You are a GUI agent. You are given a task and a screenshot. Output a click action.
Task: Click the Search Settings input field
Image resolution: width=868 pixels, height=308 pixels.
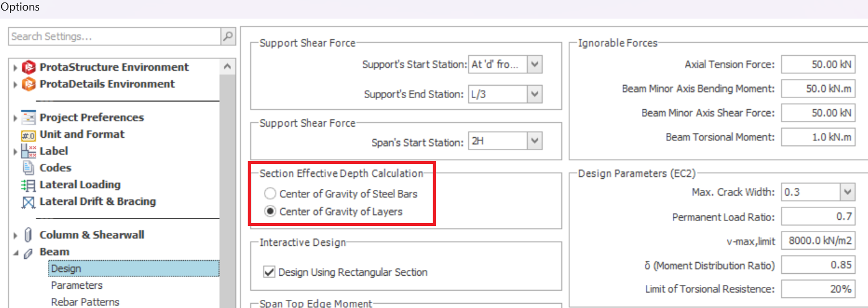115,37
